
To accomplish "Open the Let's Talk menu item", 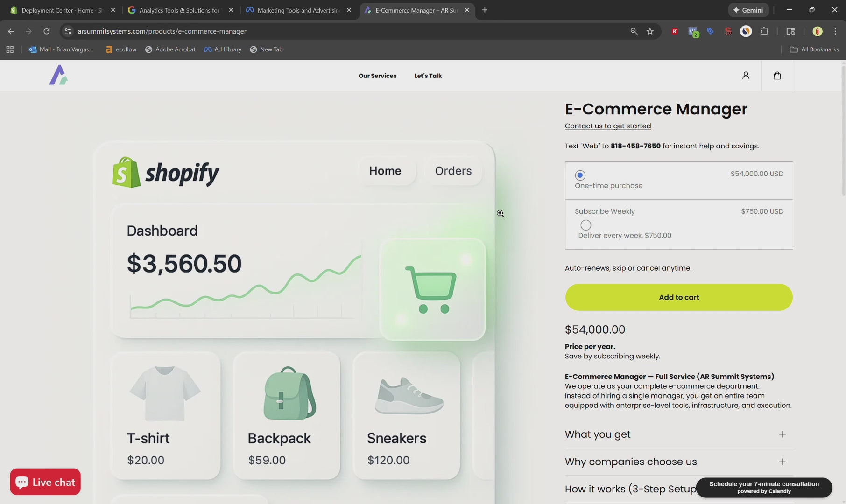I will [428, 76].
